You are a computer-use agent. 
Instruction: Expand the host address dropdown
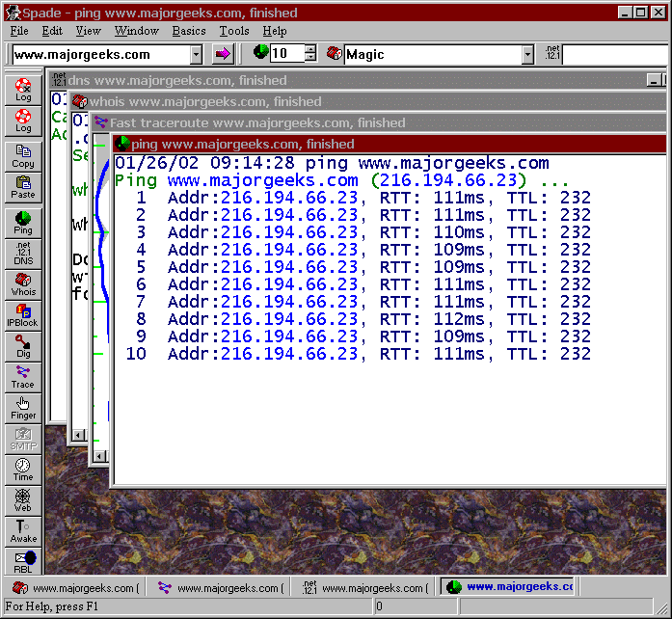pyautogui.click(x=196, y=54)
